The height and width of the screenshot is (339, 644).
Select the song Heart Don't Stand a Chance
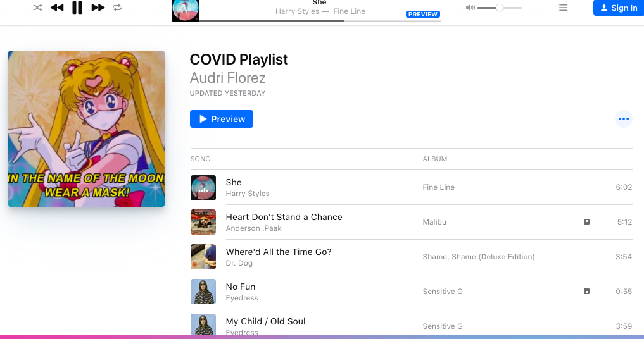coord(284,217)
